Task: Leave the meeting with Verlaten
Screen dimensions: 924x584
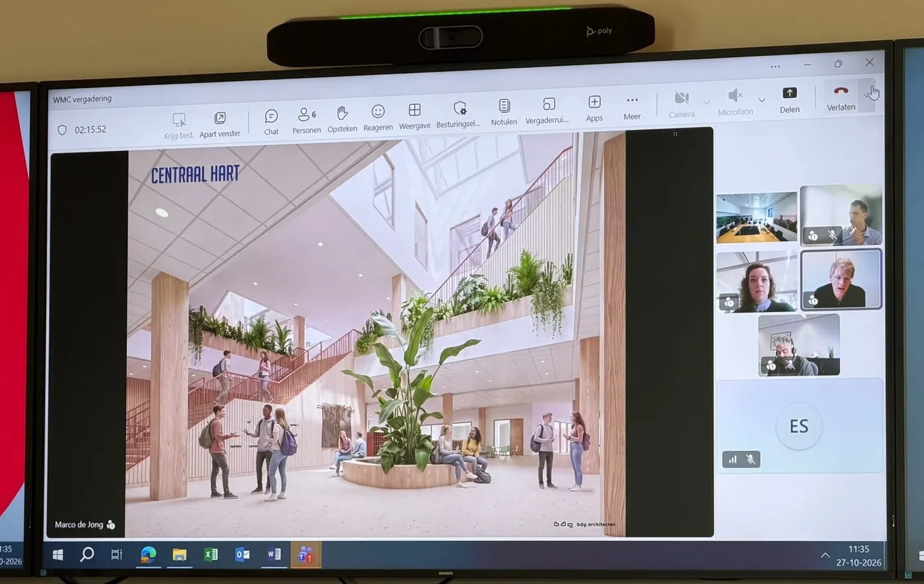Action: pyautogui.click(x=841, y=98)
